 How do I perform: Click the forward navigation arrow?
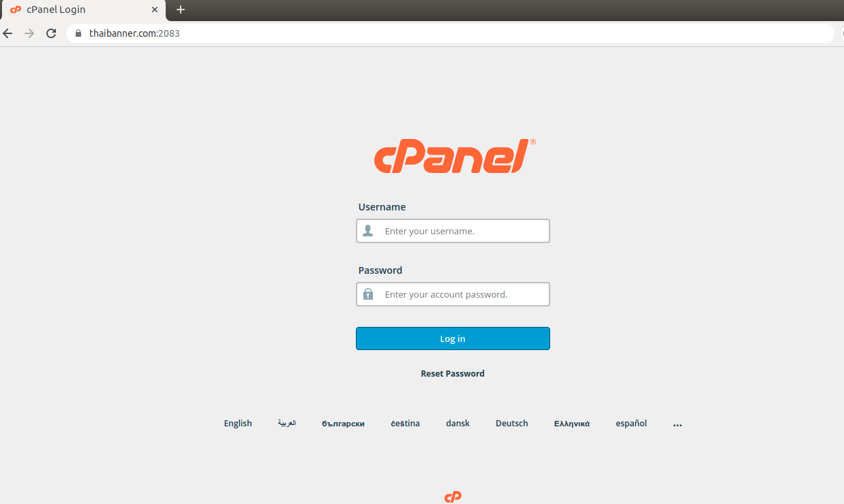point(29,33)
